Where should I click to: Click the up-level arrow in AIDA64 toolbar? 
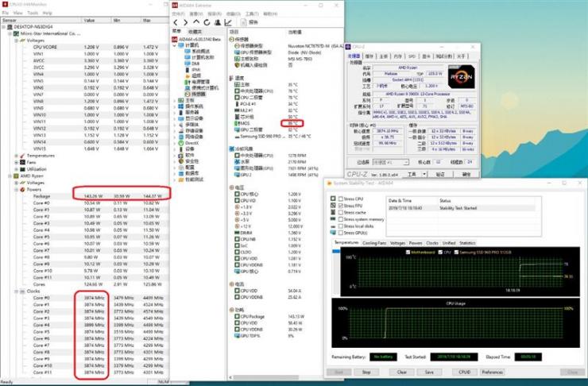tap(195, 22)
